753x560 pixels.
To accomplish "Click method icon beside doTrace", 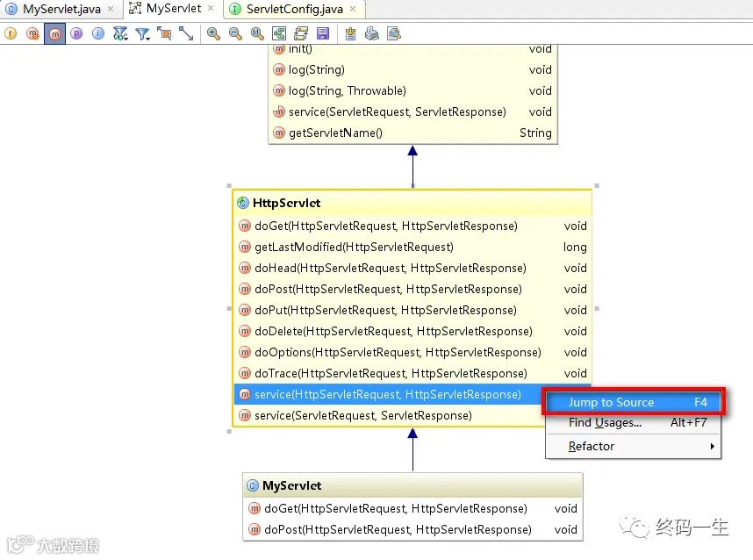I will (245, 373).
